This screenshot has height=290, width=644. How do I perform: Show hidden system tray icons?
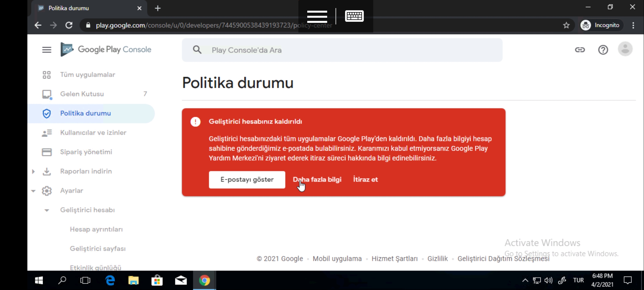point(525,280)
